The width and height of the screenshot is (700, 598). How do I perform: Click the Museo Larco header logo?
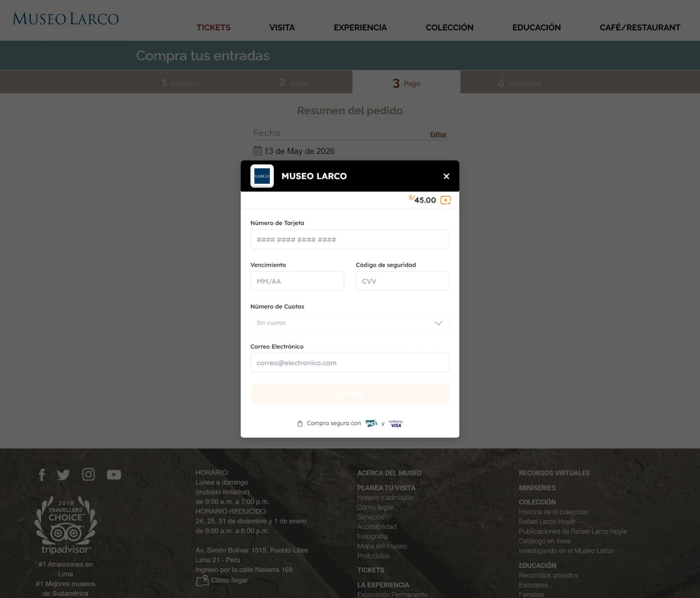(66, 19)
